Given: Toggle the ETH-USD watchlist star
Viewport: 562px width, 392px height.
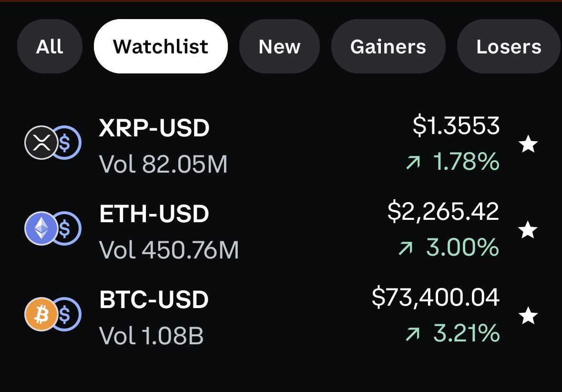Looking at the screenshot, I should tap(528, 230).
